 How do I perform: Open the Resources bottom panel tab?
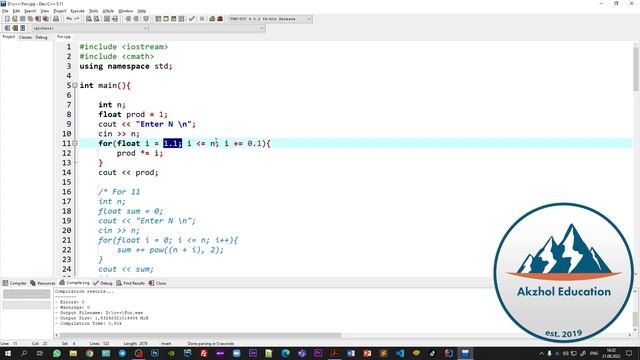(43, 283)
